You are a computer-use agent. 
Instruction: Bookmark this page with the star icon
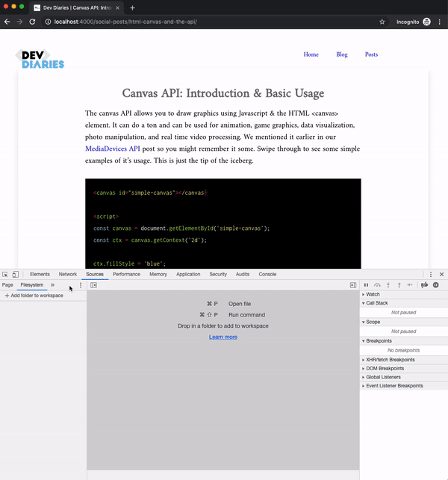coord(382,22)
